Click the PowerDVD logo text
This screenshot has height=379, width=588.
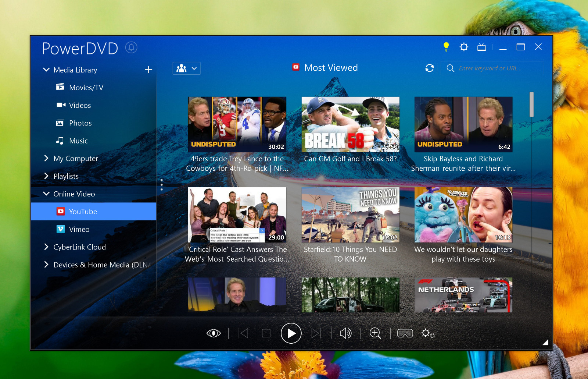point(80,48)
